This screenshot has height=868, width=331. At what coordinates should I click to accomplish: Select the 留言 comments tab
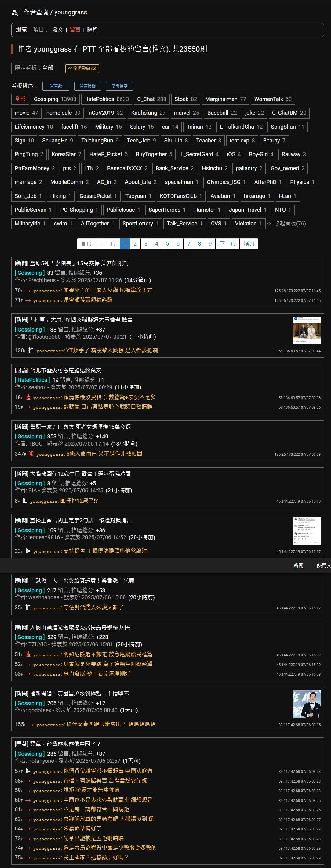click(75, 30)
